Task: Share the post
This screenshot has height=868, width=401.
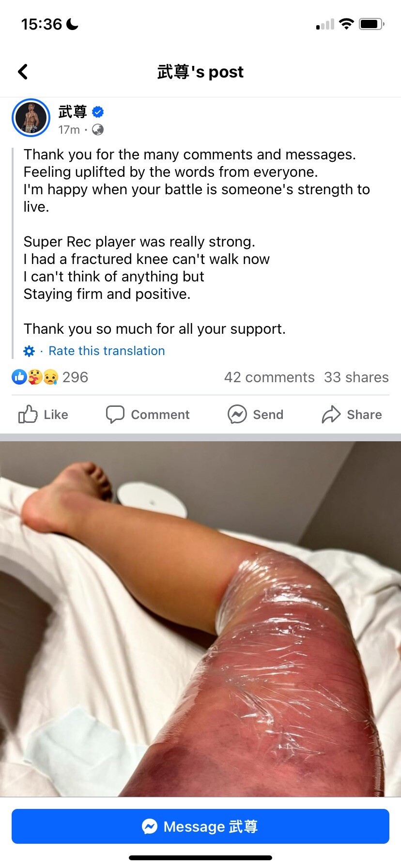Action: tap(352, 415)
